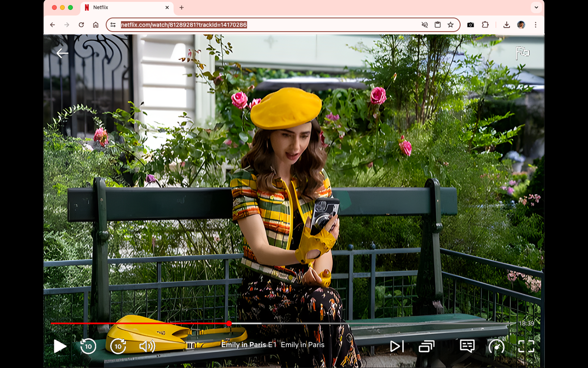Play the Emily in Paris episode
The height and width of the screenshot is (368, 588).
pyautogui.click(x=60, y=346)
